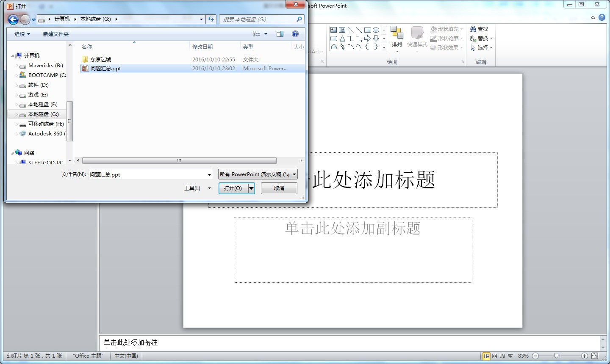Open address bar history dropdown
Viewport: 610px width, 364px height.
[202, 19]
